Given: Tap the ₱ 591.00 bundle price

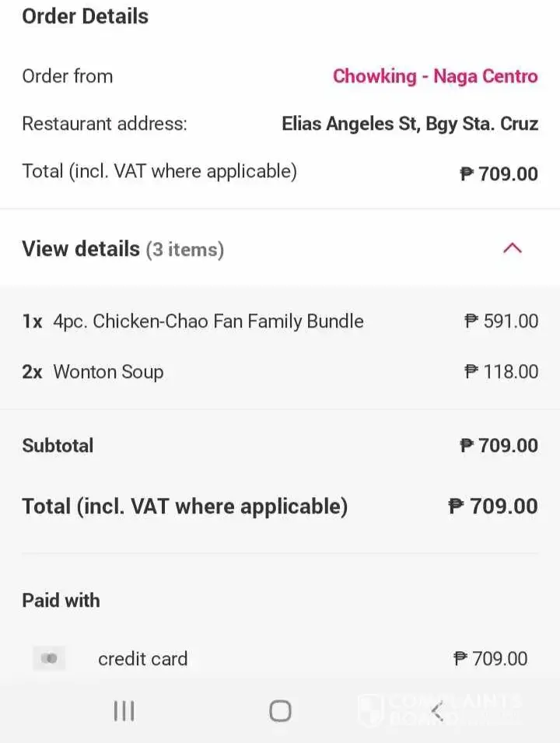Looking at the screenshot, I should click(x=501, y=321).
